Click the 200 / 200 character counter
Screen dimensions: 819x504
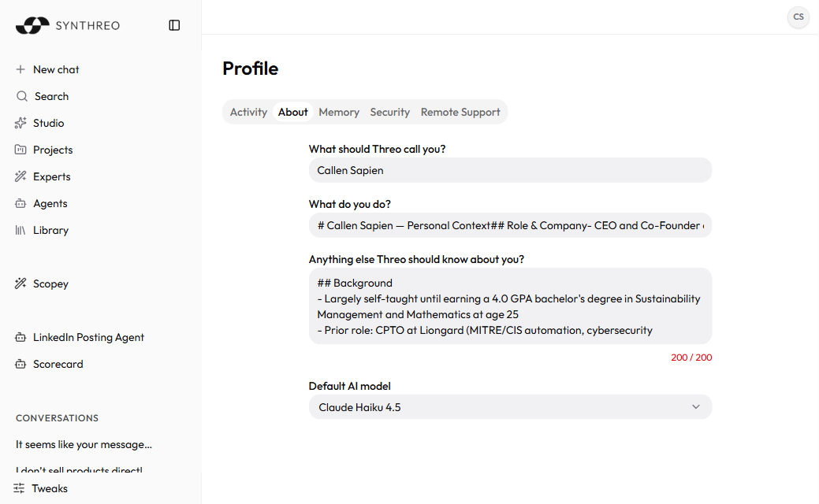click(691, 358)
